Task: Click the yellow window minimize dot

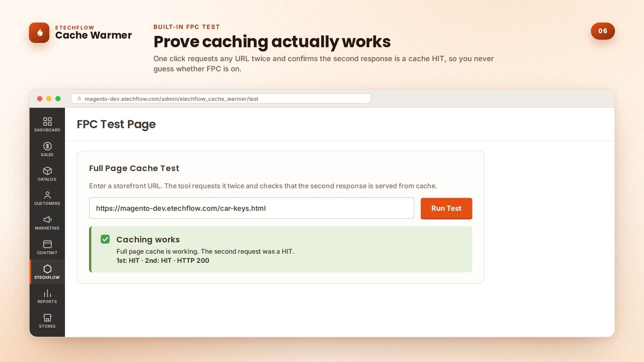Action: [x=49, y=99]
